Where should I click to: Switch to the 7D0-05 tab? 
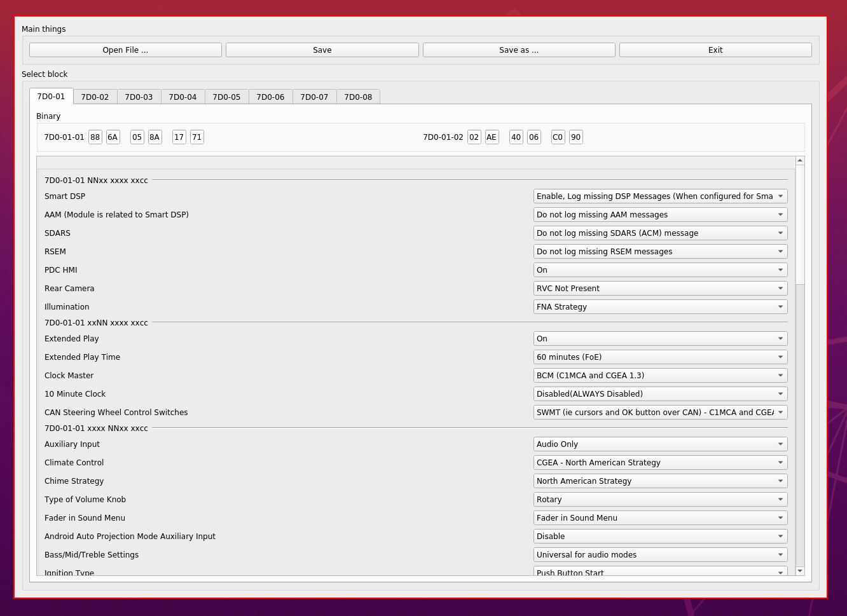(226, 97)
